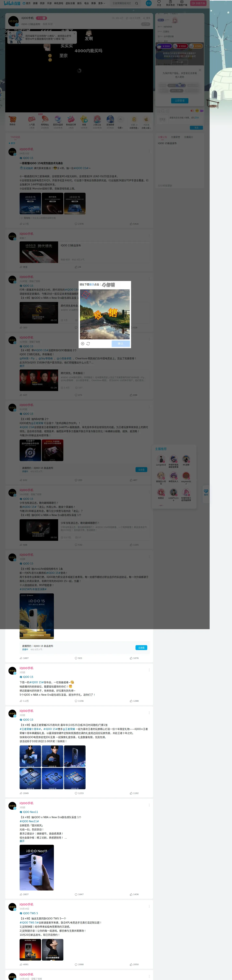Switch to the 主播荣誉 tab

click(x=175, y=137)
